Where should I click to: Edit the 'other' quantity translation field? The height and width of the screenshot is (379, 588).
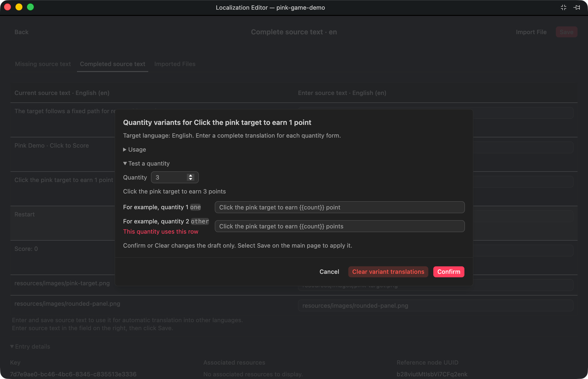pos(340,226)
